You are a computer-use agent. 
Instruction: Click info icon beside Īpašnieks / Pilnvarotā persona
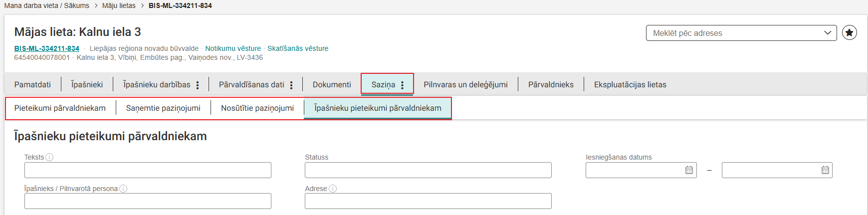[x=123, y=189]
